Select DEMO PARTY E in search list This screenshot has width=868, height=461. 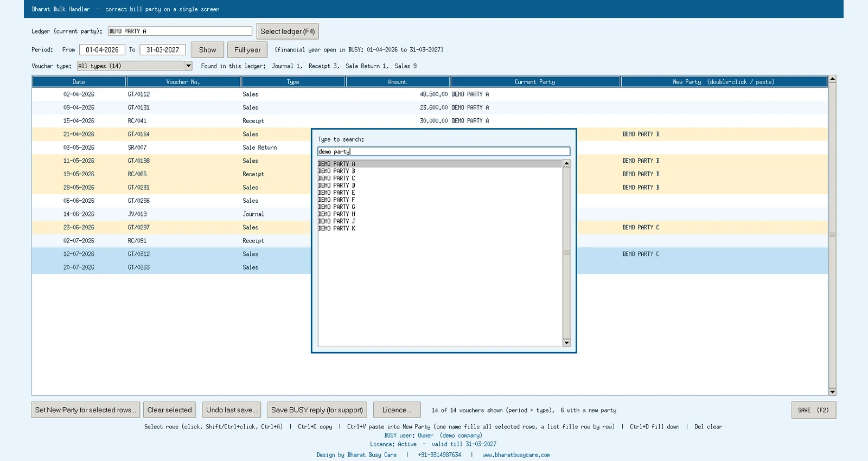[x=440, y=193]
